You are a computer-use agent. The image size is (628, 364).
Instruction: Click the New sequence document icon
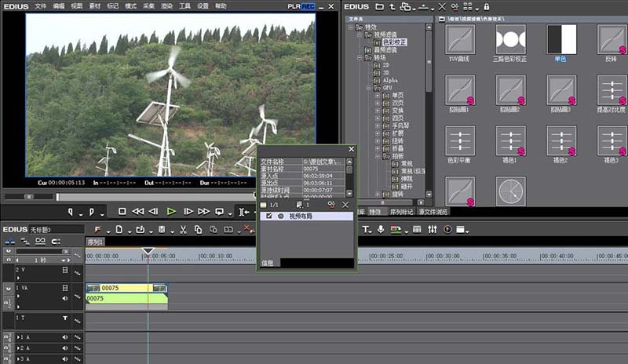(119, 229)
